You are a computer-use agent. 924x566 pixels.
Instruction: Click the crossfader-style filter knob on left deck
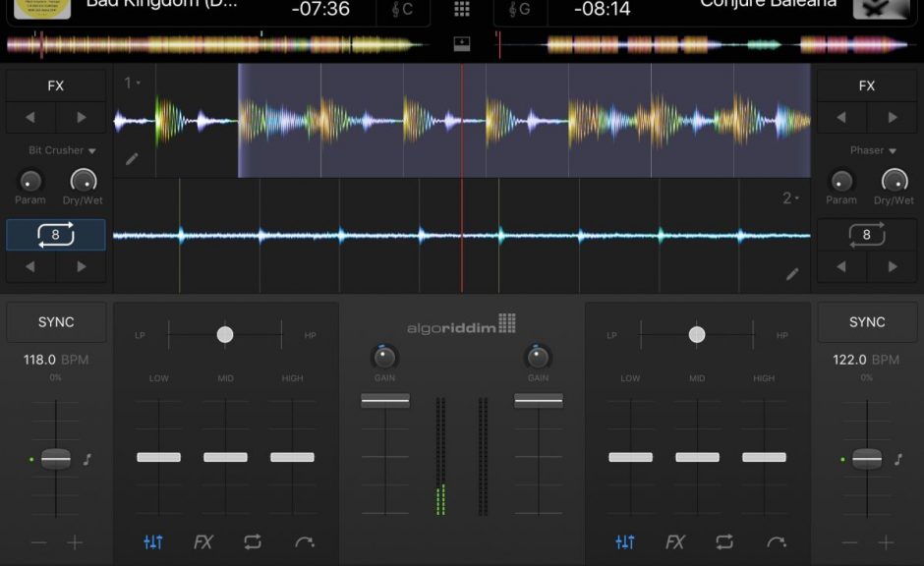[225, 334]
